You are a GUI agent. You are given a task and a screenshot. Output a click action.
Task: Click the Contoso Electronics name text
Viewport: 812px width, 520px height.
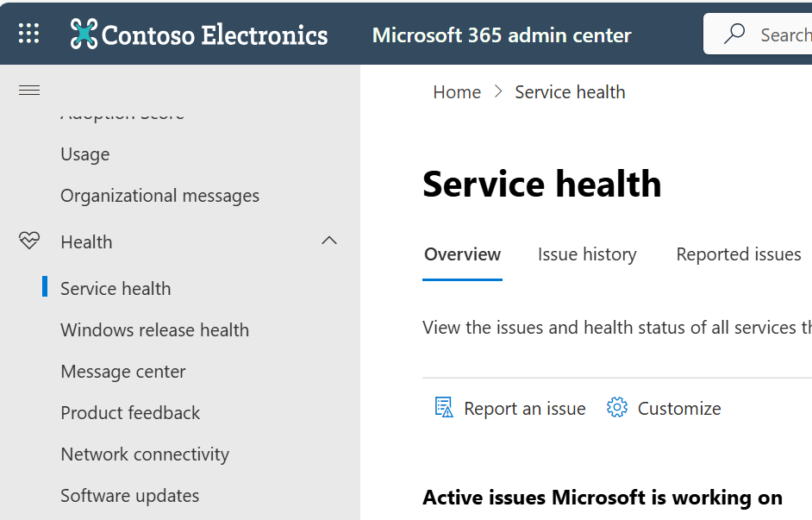(215, 35)
